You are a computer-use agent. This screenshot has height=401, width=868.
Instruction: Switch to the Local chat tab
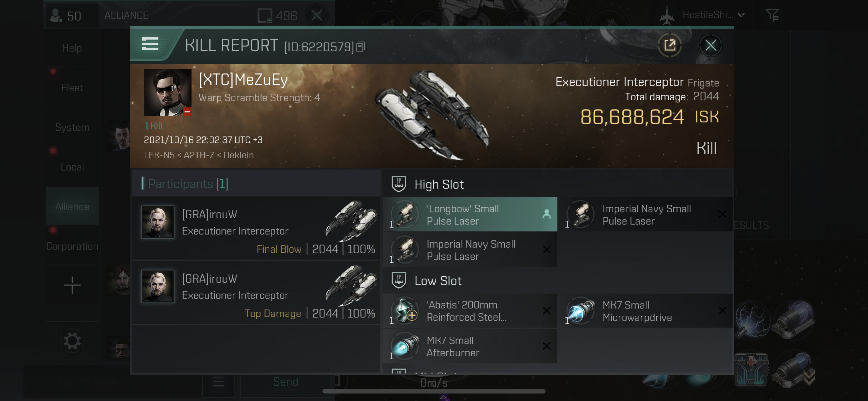click(72, 167)
